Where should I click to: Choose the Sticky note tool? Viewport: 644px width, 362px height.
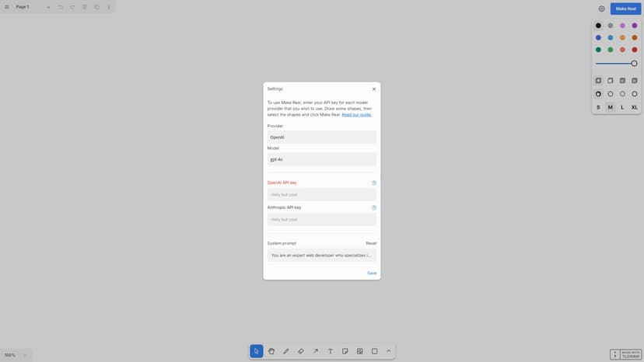coord(345,351)
